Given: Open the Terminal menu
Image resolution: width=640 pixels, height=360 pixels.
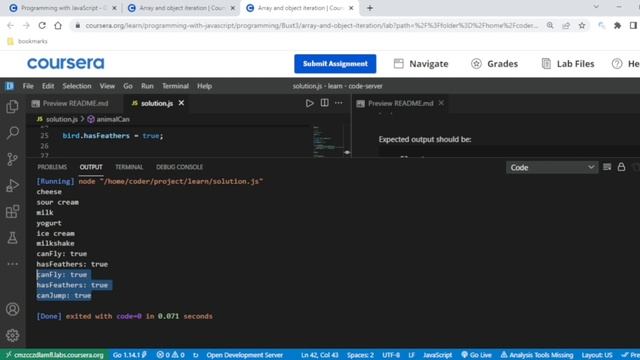Looking at the screenshot, I should tap(175, 86).
